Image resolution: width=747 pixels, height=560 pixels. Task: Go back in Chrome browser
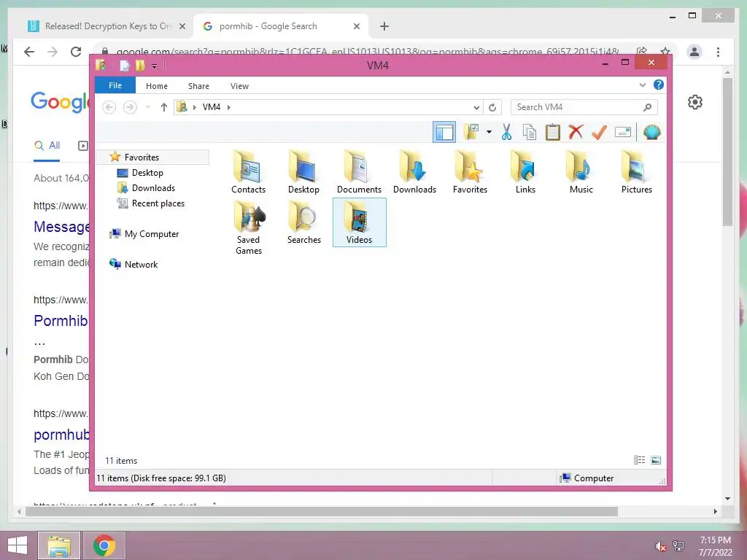point(29,52)
